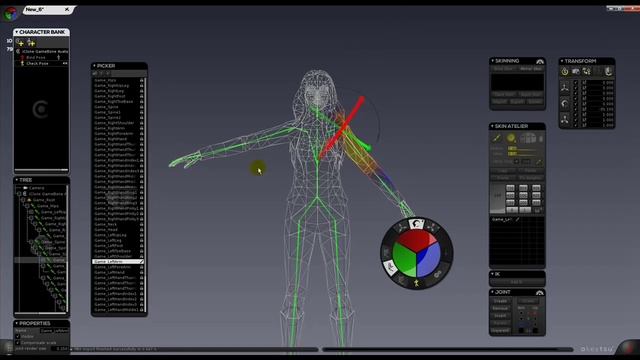
Task: Click the rightmost icon in Transform panel top toolbar
Action: (x=608, y=71)
